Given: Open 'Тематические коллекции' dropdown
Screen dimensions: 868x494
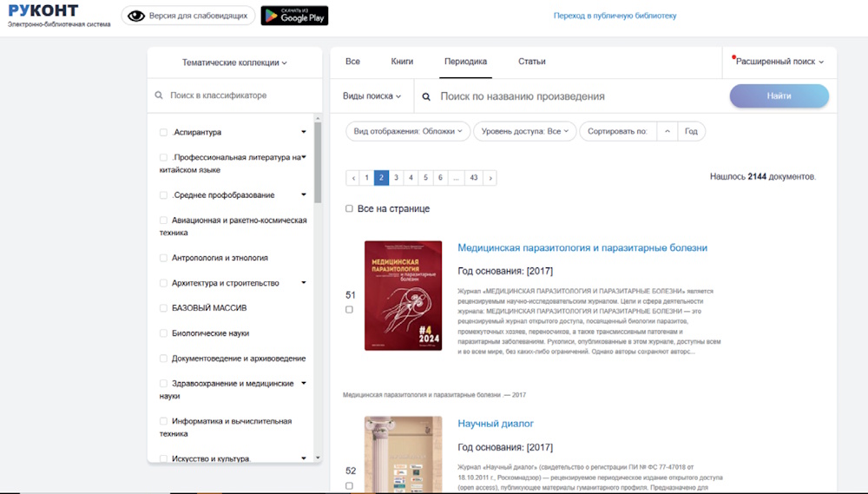Looking at the screenshot, I should point(234,63).
